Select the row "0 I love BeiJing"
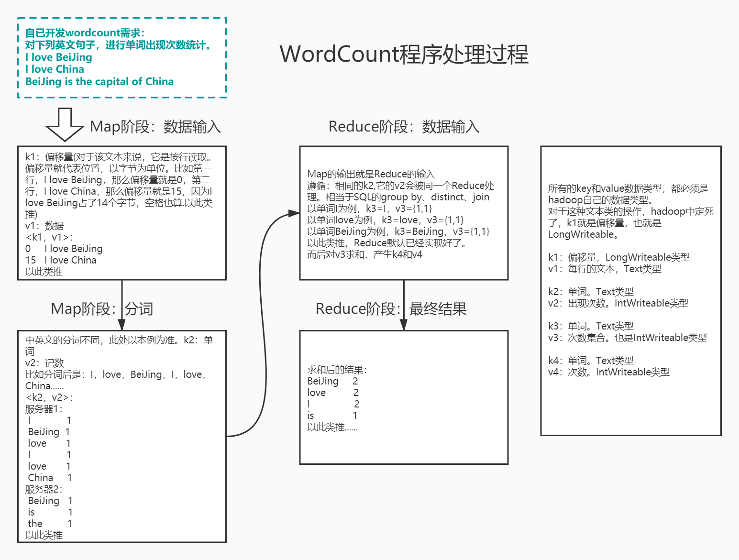The height and width of the screenshot is (560, 739). [x=64, y=249]
